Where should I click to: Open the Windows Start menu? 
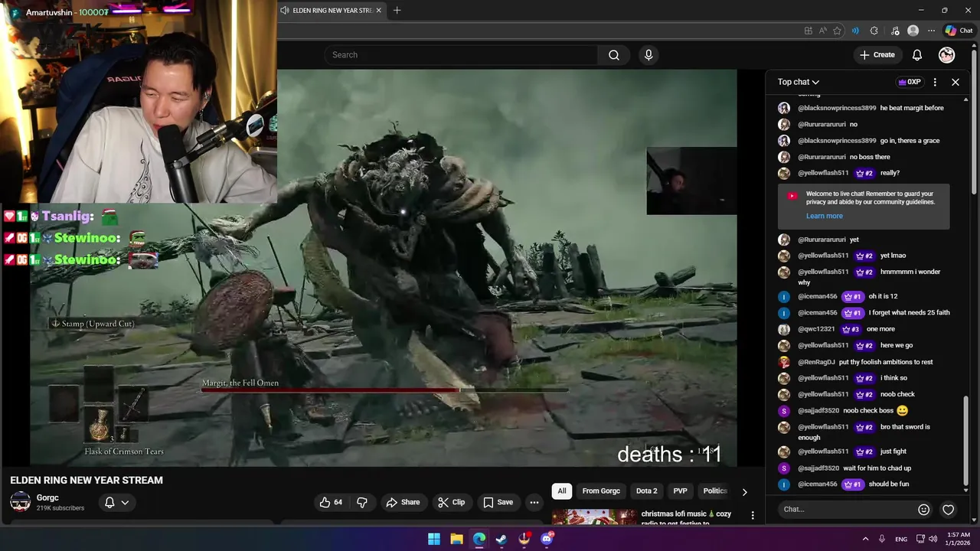tap(434, 539)
